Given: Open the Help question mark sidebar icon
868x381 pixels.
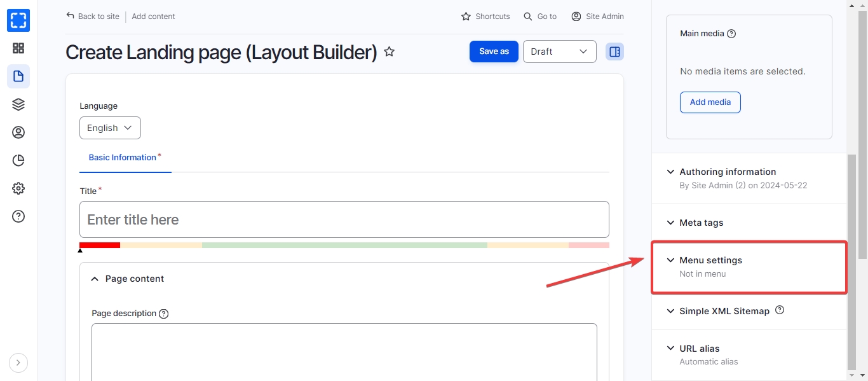Looking at the screenshot, I should click(18, 216).
